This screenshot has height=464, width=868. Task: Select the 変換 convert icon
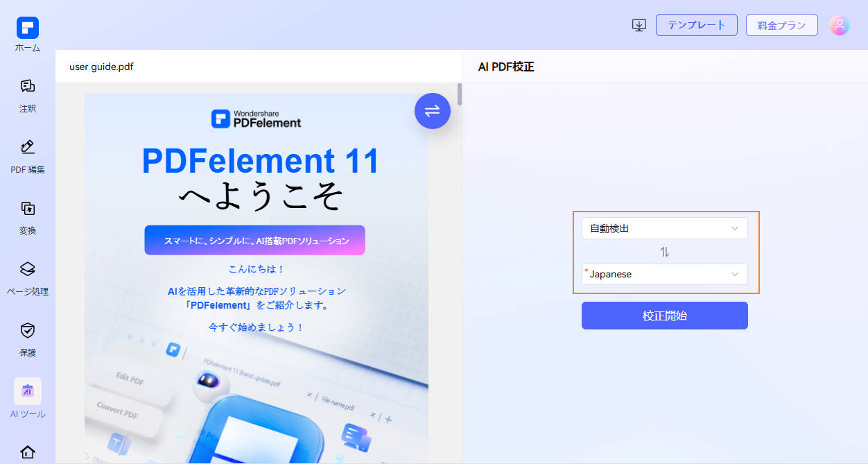(x=28, y=208)
